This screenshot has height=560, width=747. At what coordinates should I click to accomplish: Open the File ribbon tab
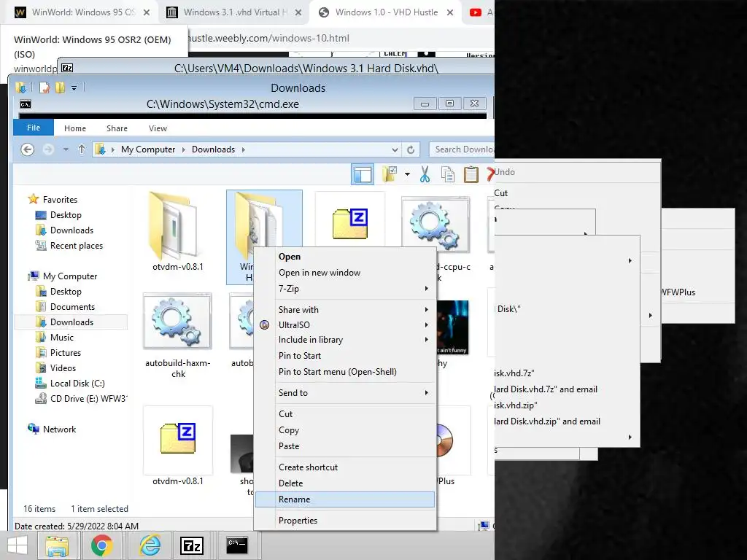34,128
